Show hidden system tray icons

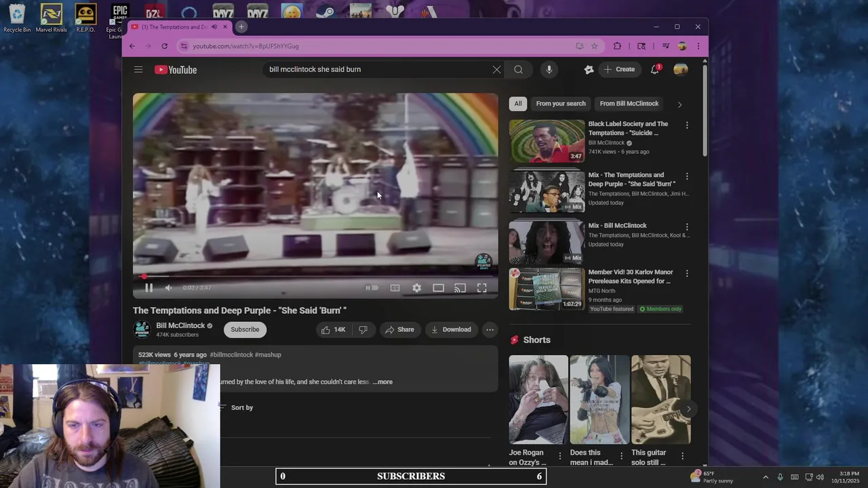pyautogui.click(x=766, y=477)
